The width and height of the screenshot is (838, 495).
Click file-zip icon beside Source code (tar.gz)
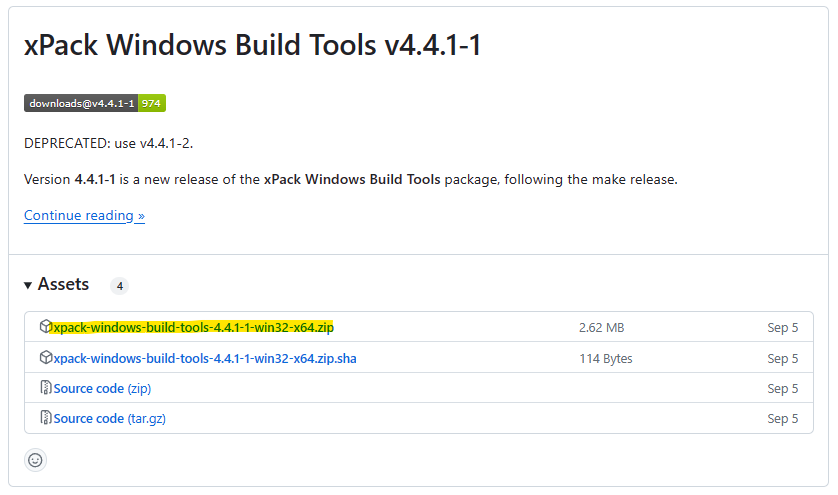[x=46, y=417]
